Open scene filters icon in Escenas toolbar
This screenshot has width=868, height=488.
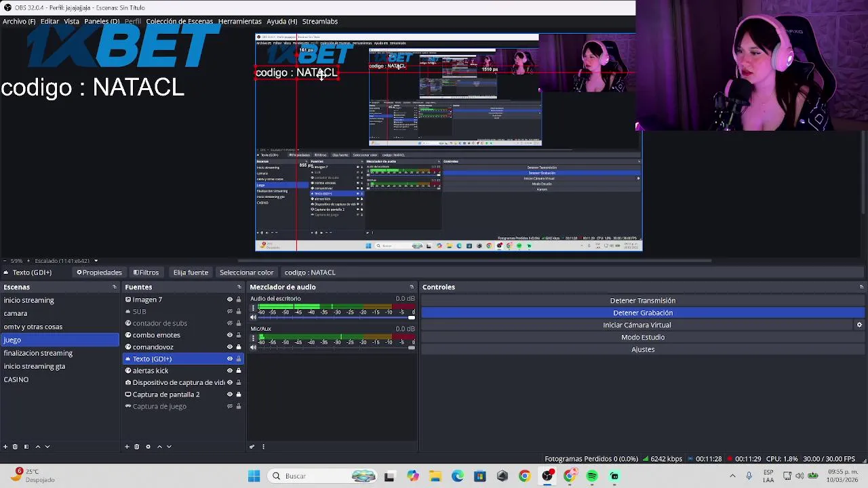click(x=26, y=447)
